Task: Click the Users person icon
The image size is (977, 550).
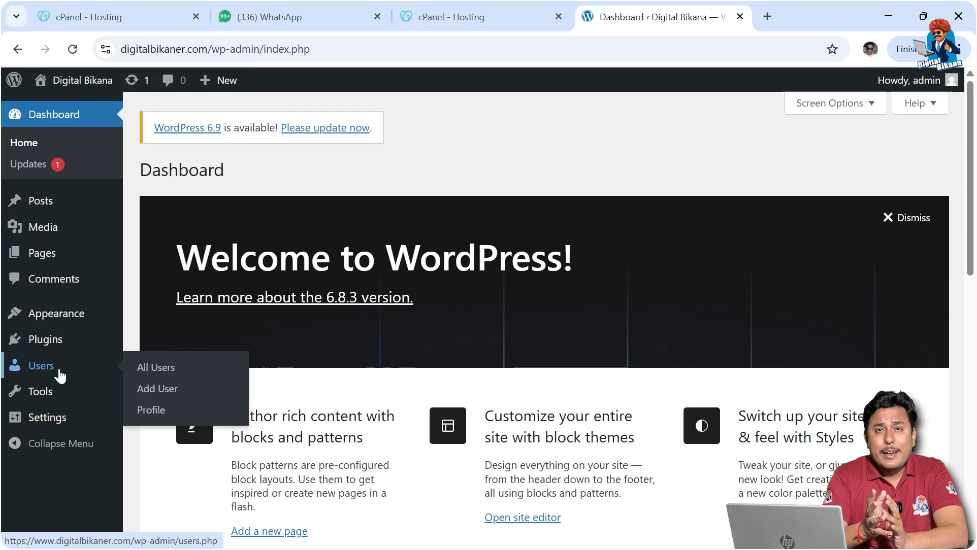Action: (x=15, y=366)
